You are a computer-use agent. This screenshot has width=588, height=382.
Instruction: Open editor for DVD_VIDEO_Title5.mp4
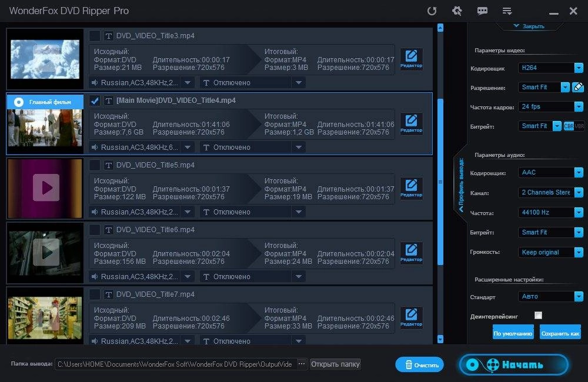[x=412, y=189]
